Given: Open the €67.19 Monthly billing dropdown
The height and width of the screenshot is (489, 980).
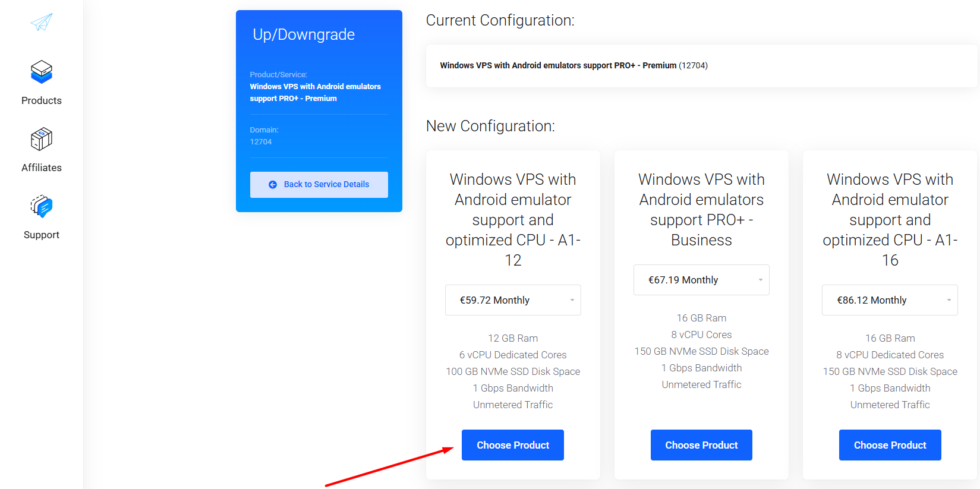Looking at the screenshot, I should (x=701, y=280).
